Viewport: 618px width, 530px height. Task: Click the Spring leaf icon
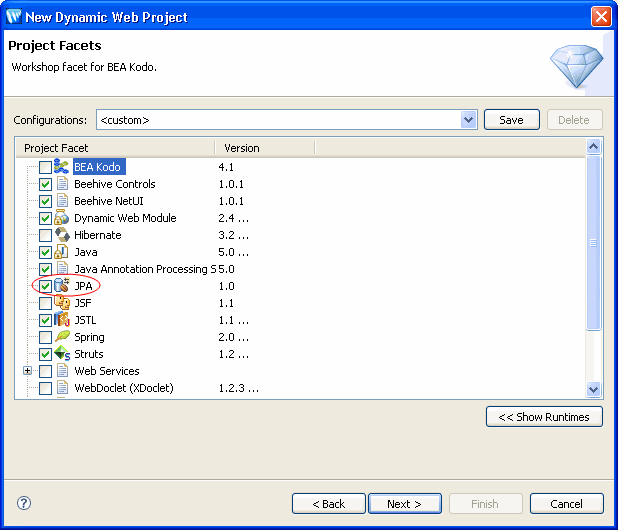(x=62, y=336)
